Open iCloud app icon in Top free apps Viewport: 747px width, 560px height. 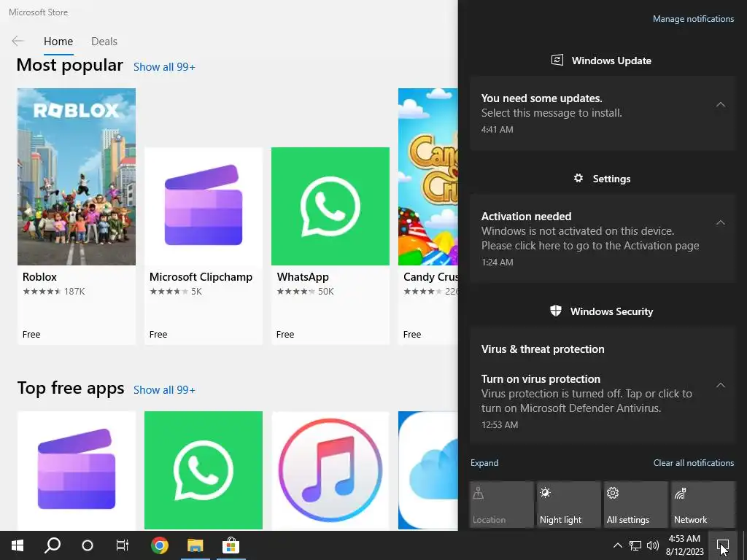pos(427,470)
